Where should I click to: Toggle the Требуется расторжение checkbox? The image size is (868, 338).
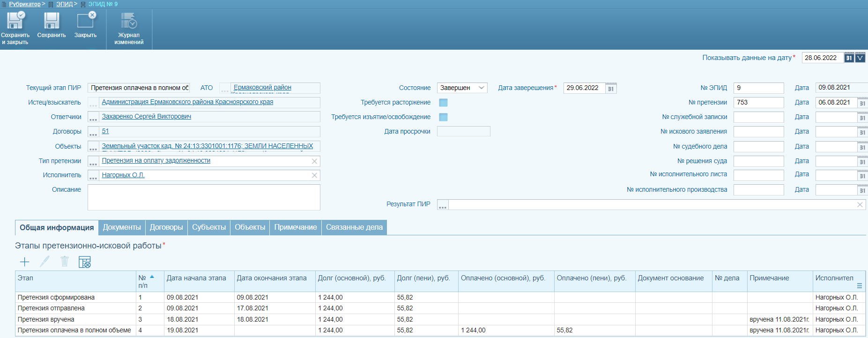443,103
